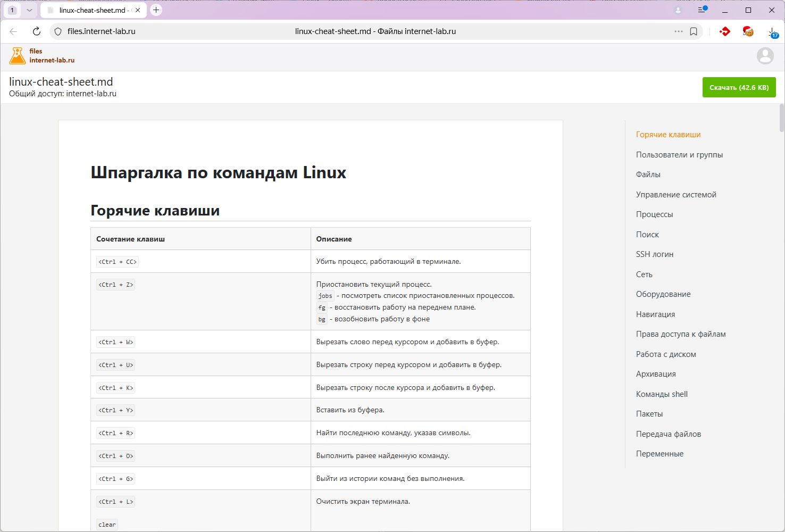The height and width of the screenshot is (532, 785).
Task: Reload the page with the refresh icon
Action: 36,31
